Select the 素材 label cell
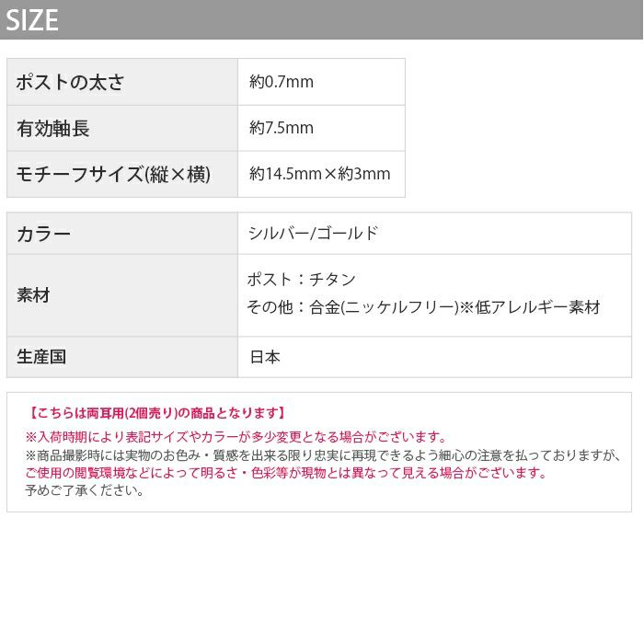The height and width of the screenshot is (644, 644). (x=122, y=295)
